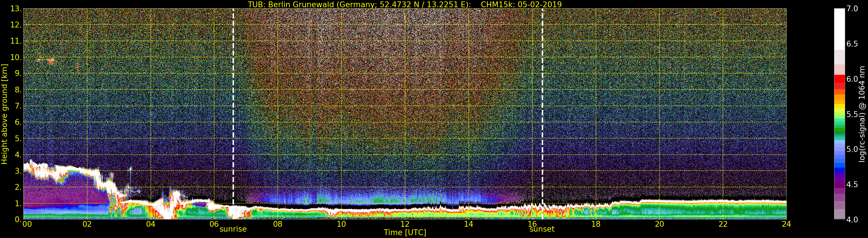Click the height-axis tick label '1.'
The image size is (868, 238).
click(18, 203)
